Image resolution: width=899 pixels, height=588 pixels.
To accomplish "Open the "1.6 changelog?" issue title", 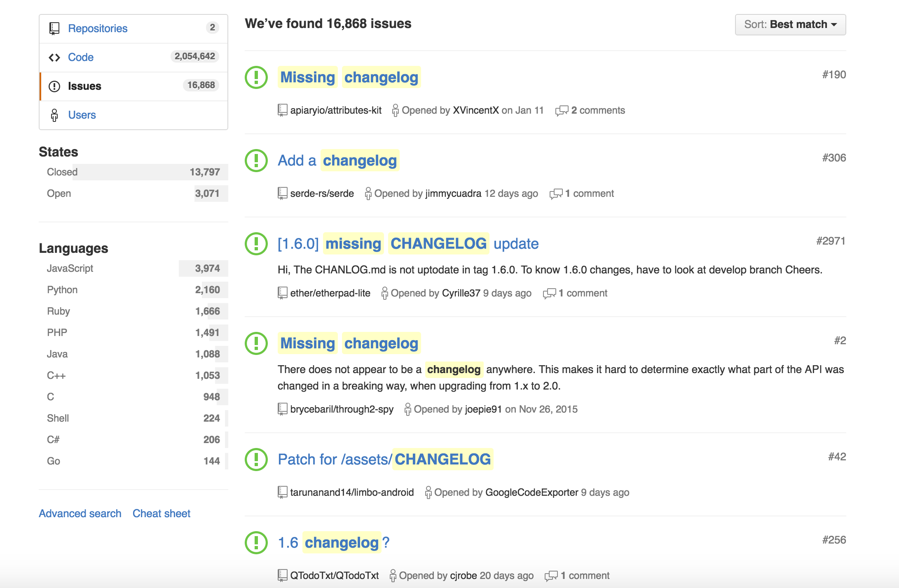I will tap(334, 542).
